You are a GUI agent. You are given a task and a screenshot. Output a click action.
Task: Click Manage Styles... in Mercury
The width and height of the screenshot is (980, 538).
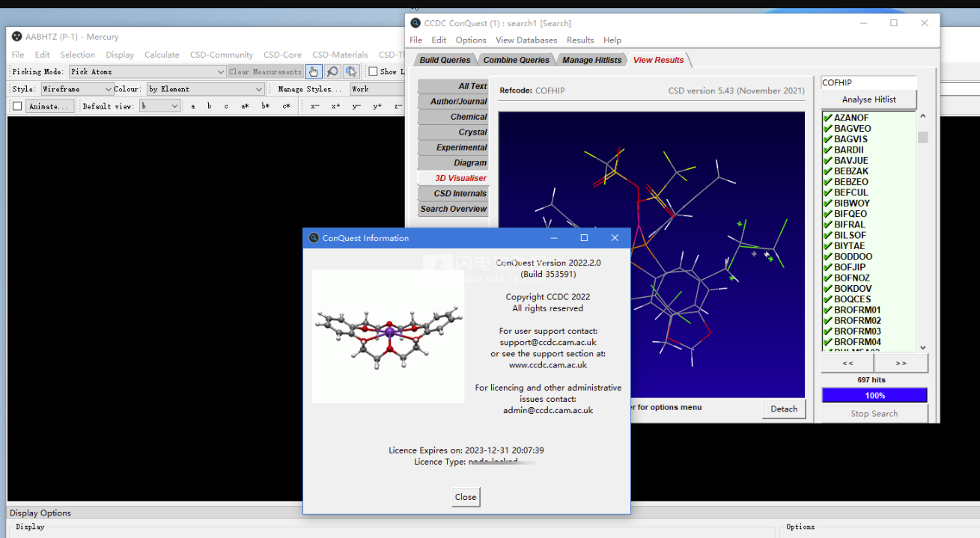tap(309, 89)
